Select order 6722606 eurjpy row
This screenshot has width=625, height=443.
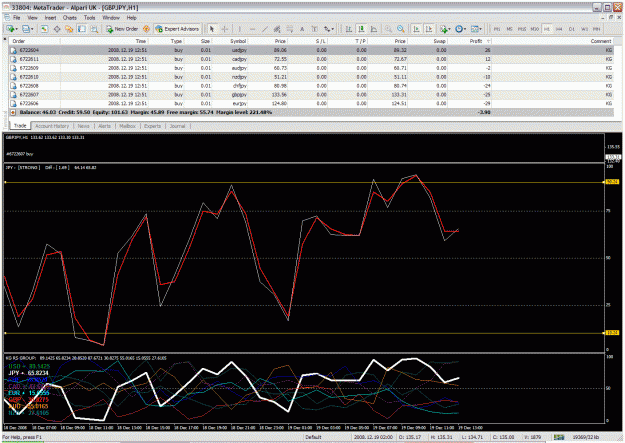[x=311, y=104]
